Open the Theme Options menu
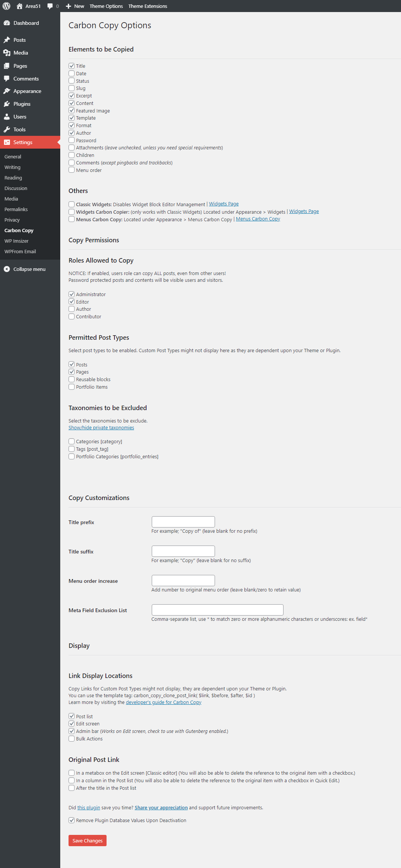 [x=106, y=6]
